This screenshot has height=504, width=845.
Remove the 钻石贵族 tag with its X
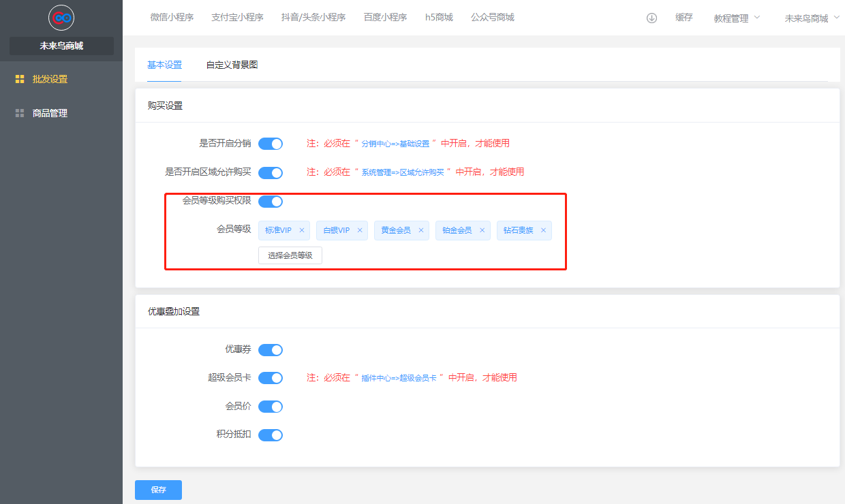point(543,230)
